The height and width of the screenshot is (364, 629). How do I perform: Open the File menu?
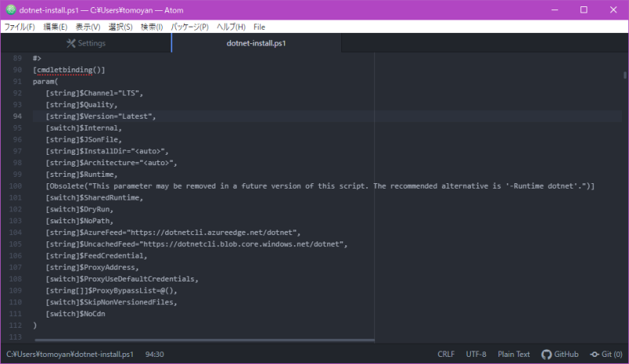(259, 27)
